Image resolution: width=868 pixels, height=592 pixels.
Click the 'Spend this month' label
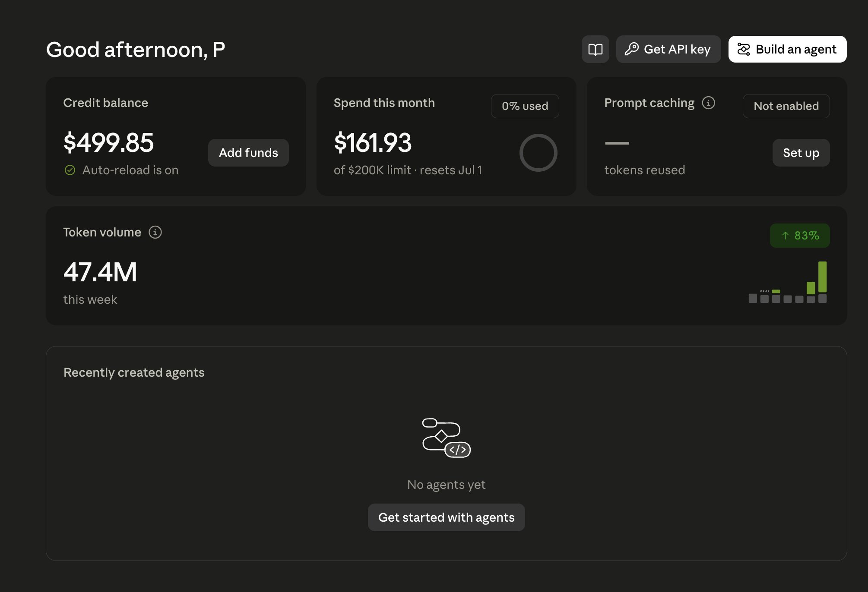tap(384, 103)
